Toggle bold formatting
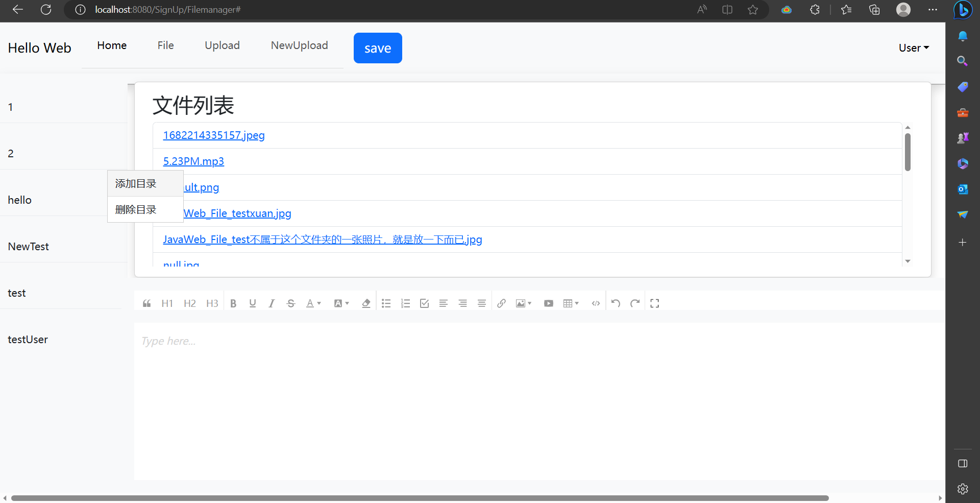The height and width of the screenshot is (503, 980). [x=233, y=303]
